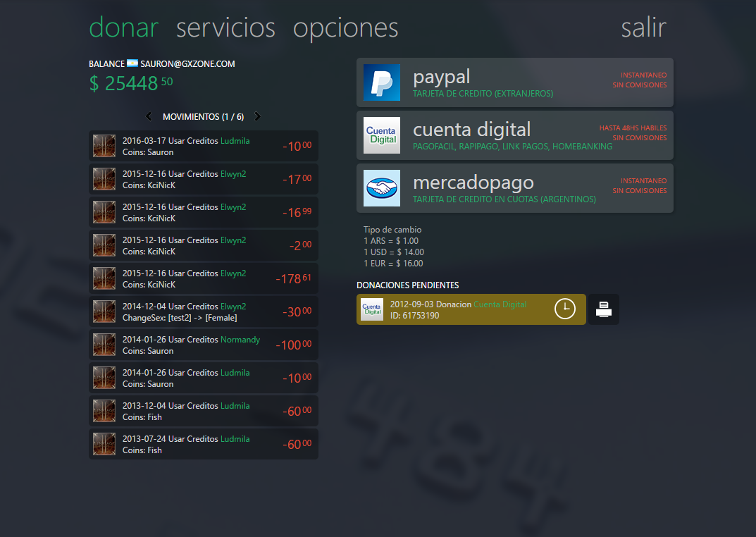Click game icon of 2013-12-04 Ludmila movement
Screen dimensions: 756x537
(x=104, y=411)
